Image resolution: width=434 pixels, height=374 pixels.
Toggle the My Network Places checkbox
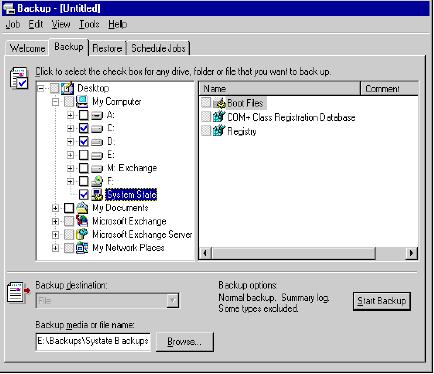tap(69, 248)
